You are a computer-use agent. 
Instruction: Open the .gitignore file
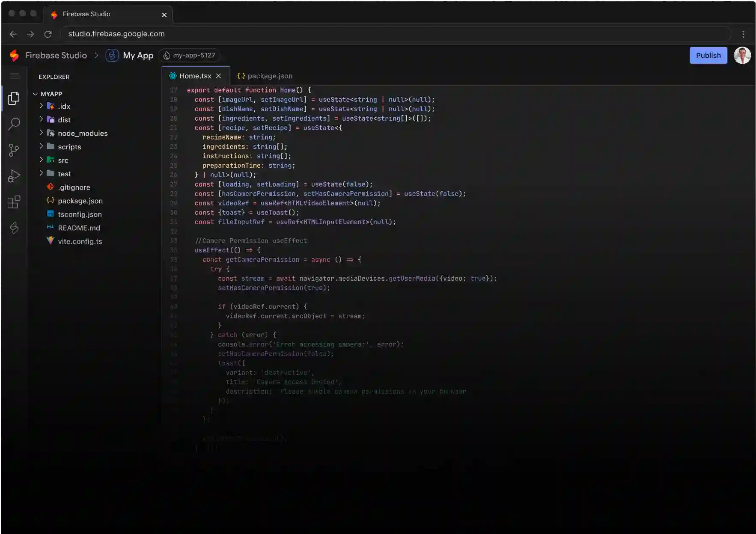tap(74, 187)
